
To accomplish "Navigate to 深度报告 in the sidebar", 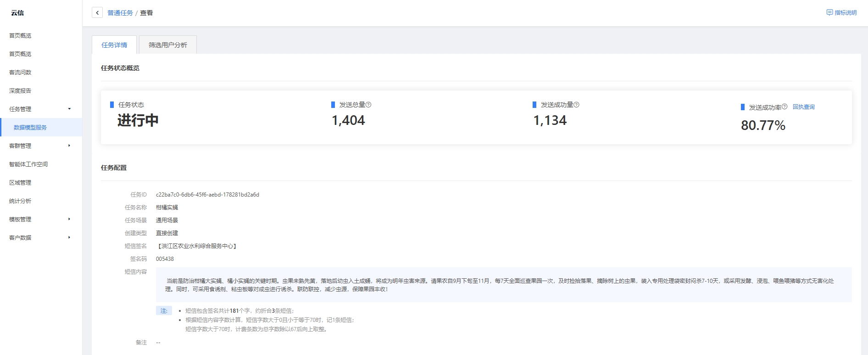I will click(20, 90).
